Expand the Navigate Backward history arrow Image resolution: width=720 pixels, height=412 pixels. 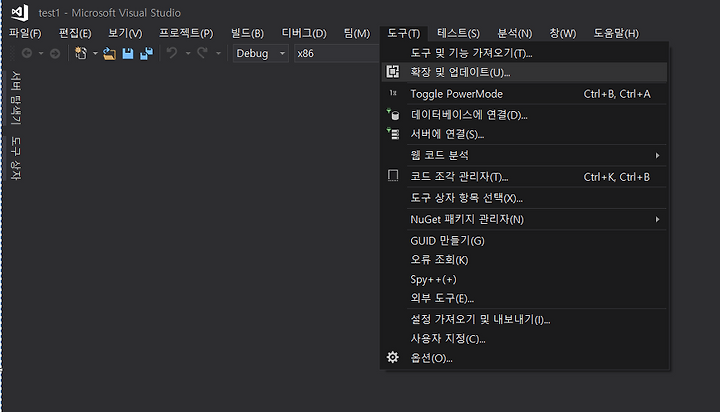click(41, 53)
